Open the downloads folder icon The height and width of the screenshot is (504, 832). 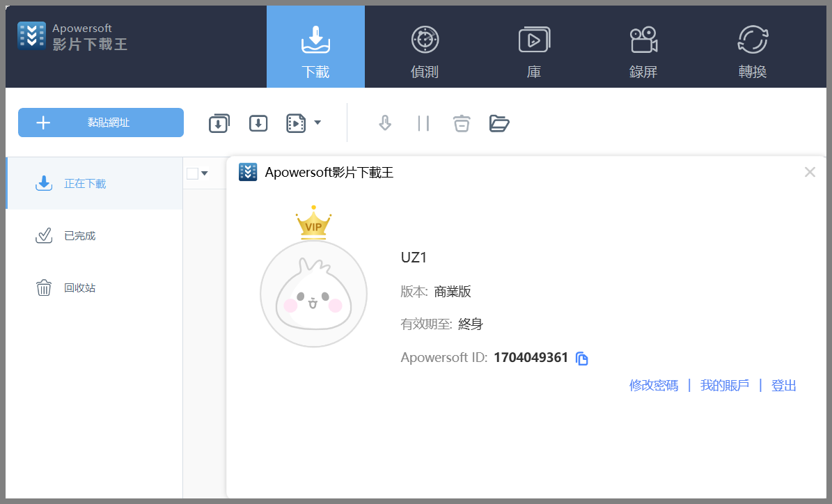click(x=499, y=123)
